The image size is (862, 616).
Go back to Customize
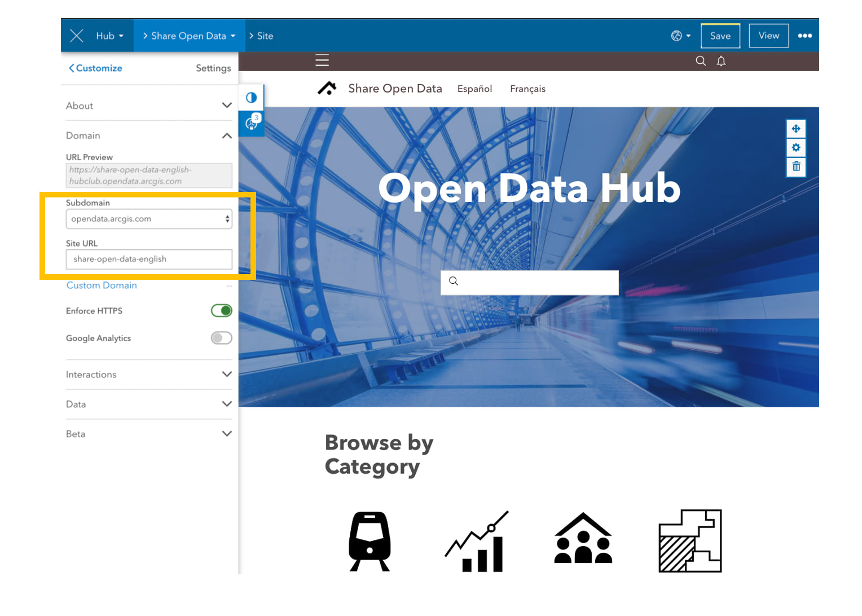pyautogui.click(x=95, y=68)
